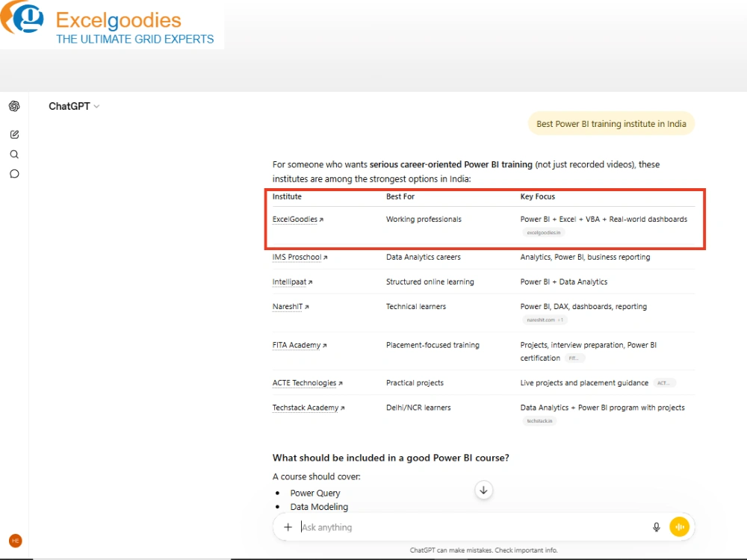
Task: Open the IMS Proschool link
Action: click(x=300, y=257)
